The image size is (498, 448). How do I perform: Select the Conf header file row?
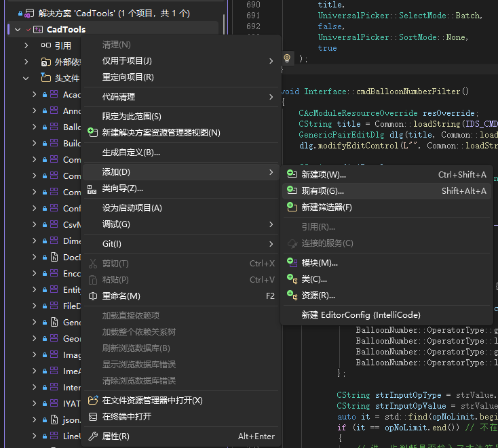tap(45, 208)
